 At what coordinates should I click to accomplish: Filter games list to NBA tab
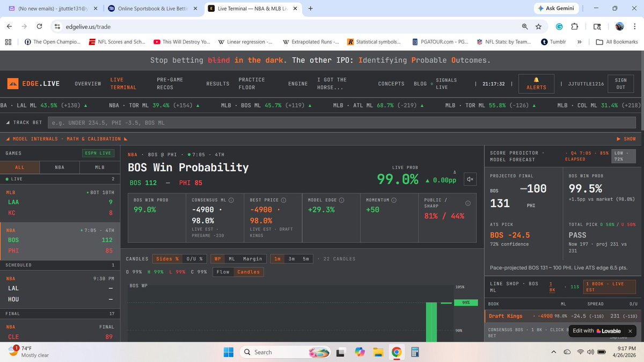[x=60, y=167]
